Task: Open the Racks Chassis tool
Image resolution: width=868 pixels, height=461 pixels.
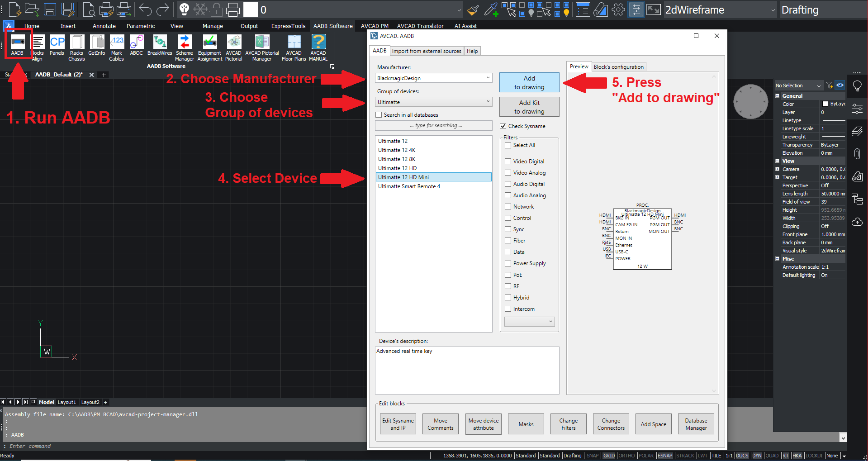Action: coord(76,48)
